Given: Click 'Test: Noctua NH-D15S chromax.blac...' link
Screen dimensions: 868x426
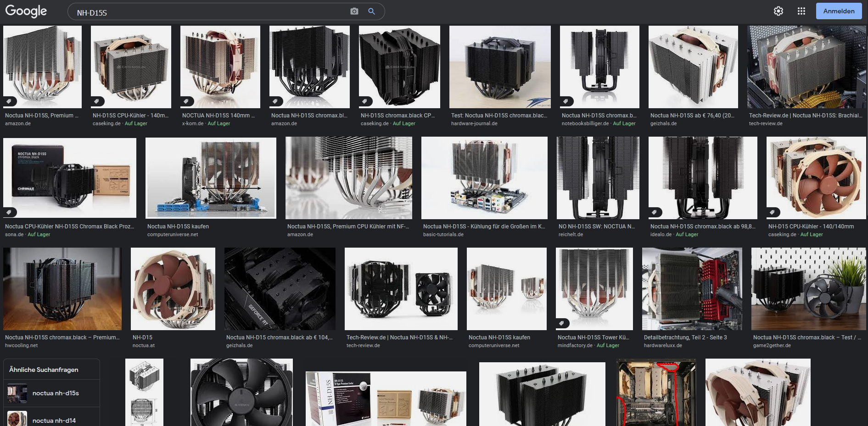Looking at the screenshot, I should tap(499, 116).
